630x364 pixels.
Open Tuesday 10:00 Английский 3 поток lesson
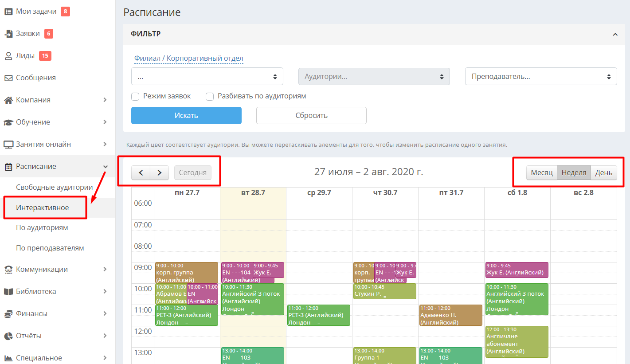click(253, 299)
